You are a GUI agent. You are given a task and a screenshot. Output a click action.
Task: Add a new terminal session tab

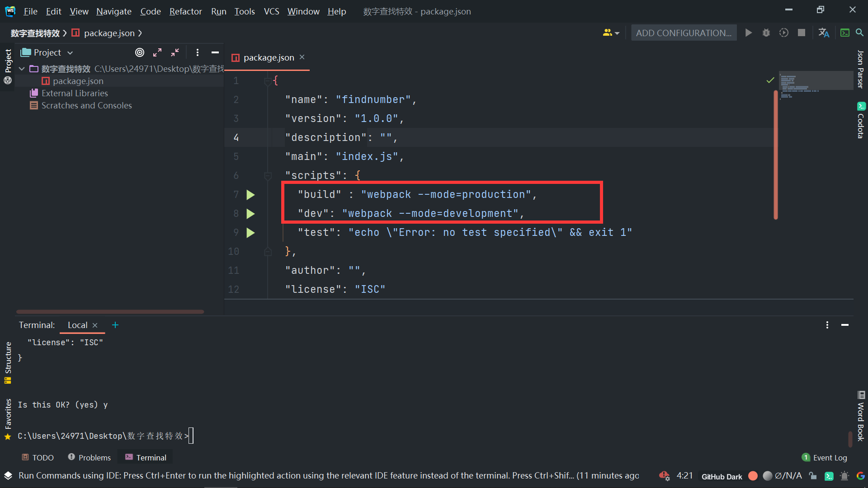(x=115, y=325)
